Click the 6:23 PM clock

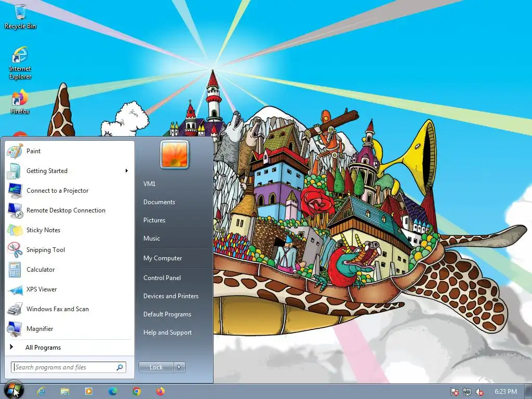pyautogui.click(x=506, y=392)
